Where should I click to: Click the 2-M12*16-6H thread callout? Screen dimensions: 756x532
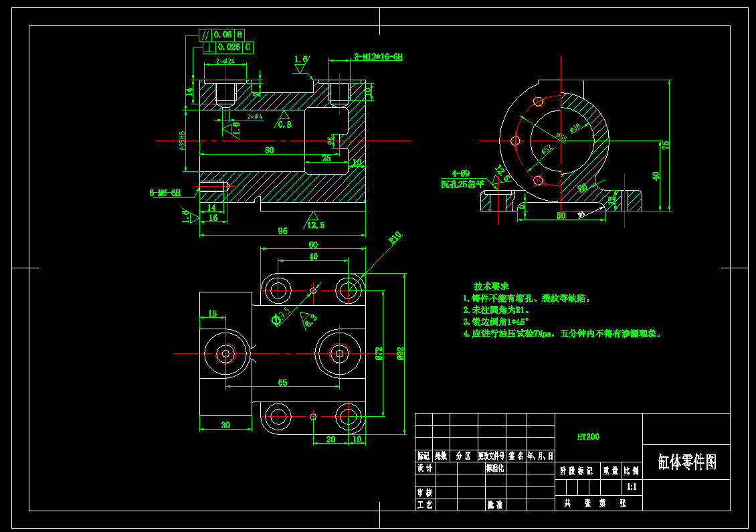coord(379,56)
